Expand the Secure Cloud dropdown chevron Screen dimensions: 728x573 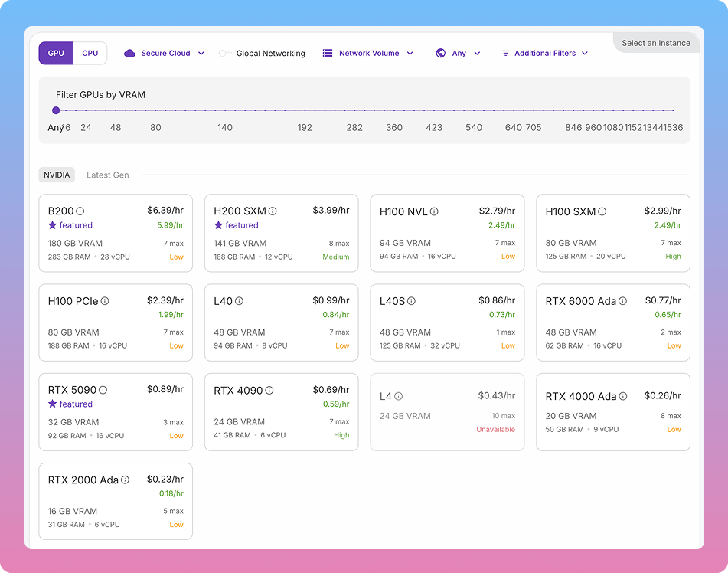click(x=201, y=54)
